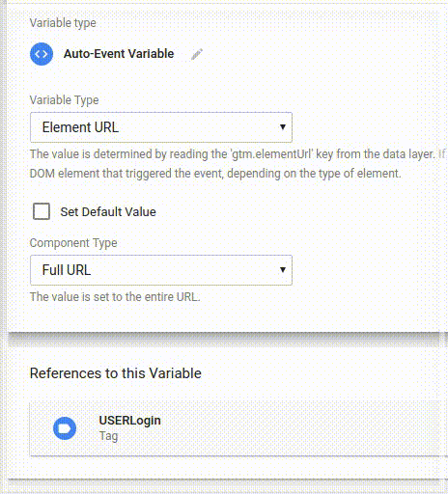Click the Set Default Value label text
This screenshot has height=494, width=448.
coord(108,212)
